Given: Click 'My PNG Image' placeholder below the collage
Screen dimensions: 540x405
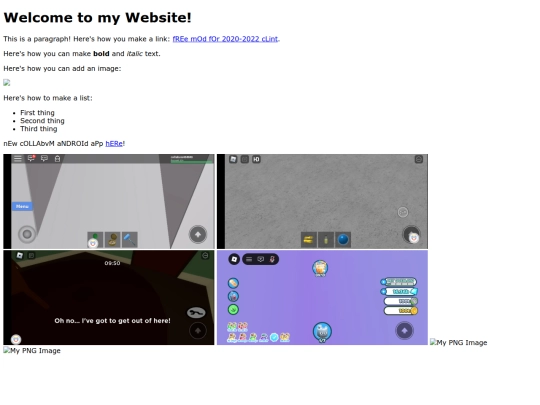Looking at the screenshot, I should tap(32, 351).
